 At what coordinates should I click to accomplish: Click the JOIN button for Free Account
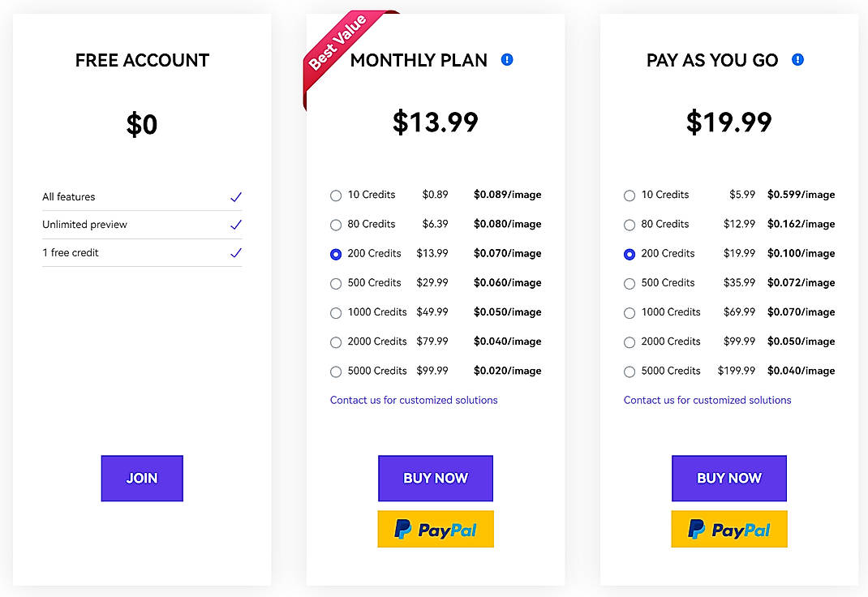pyautogui.click(x=142, y=478)
